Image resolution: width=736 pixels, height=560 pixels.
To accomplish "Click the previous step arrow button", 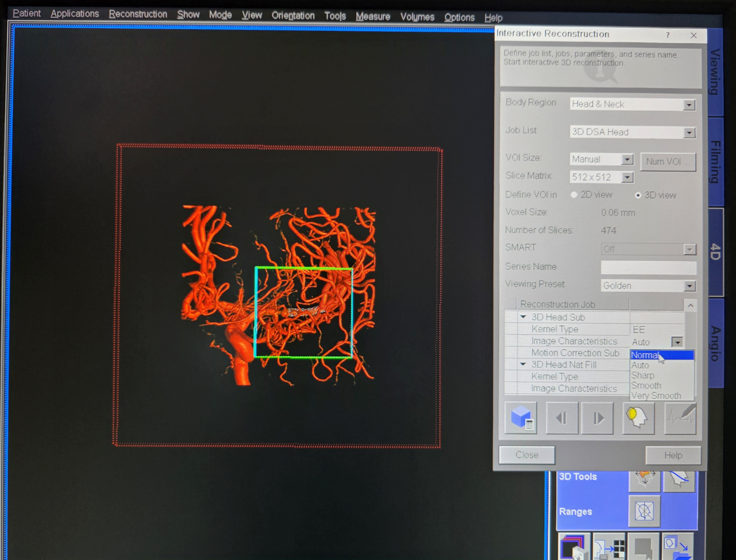I will pyautogui.click(x=561, y=418).
